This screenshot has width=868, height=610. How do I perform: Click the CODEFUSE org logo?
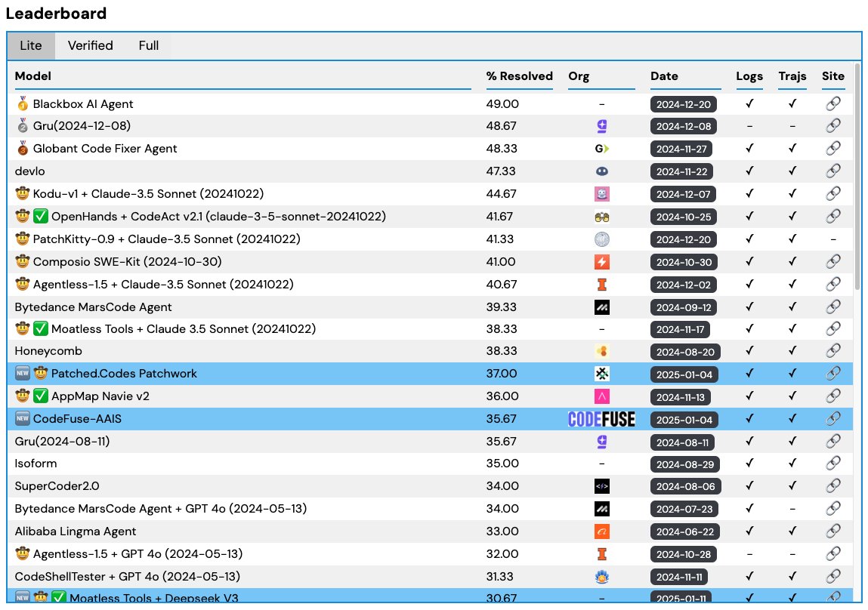pyautogui.click(x=602, y=419)
